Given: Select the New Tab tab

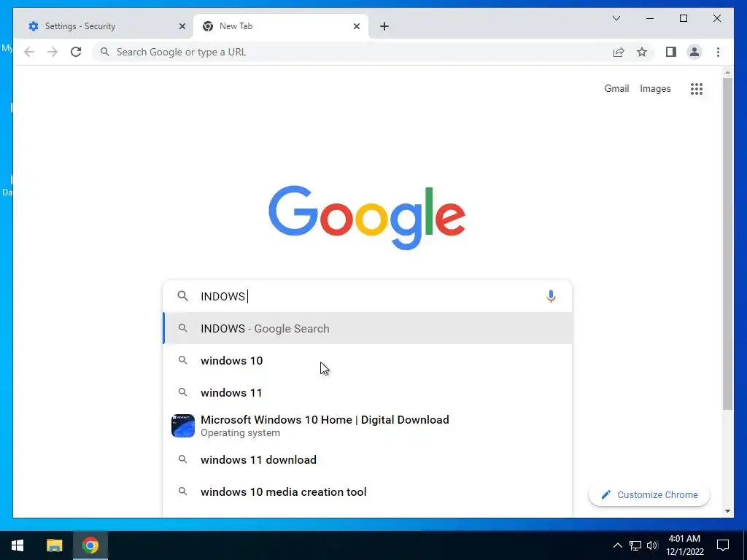Looking at the screenshot, I should point(281,26).
